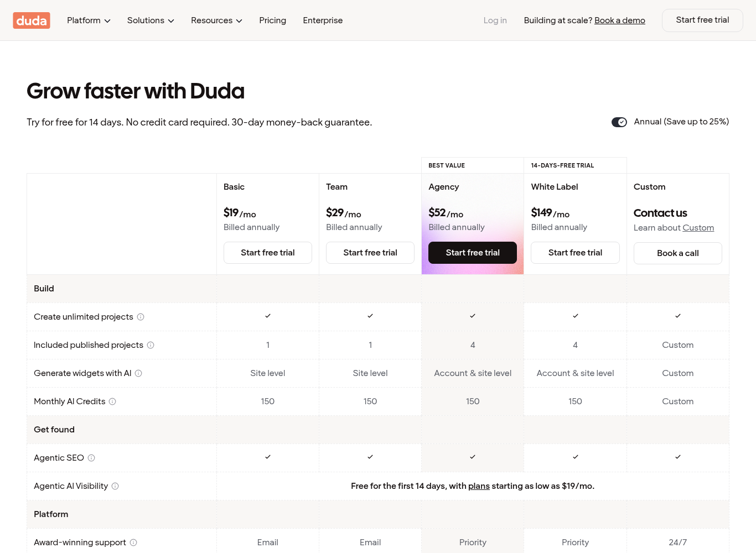This screenshot has width=756, height=553.
Task: Click Book a call for Custom plan
Action: 678,253
